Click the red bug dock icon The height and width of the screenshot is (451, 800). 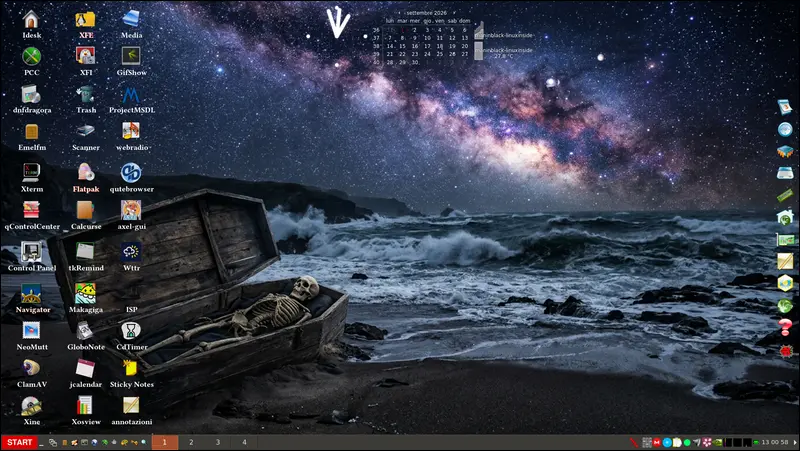coord(785,350)
